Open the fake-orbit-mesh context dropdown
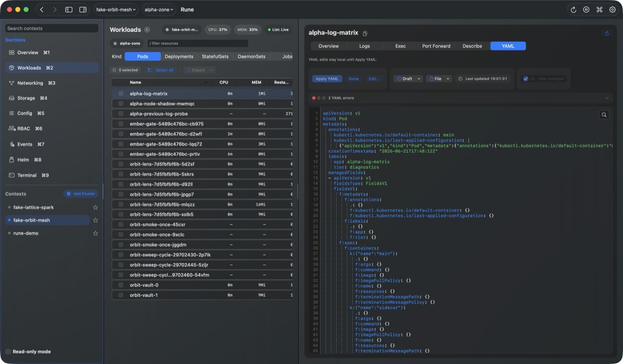This screenshot has width=623, height=364. (116, 9)
